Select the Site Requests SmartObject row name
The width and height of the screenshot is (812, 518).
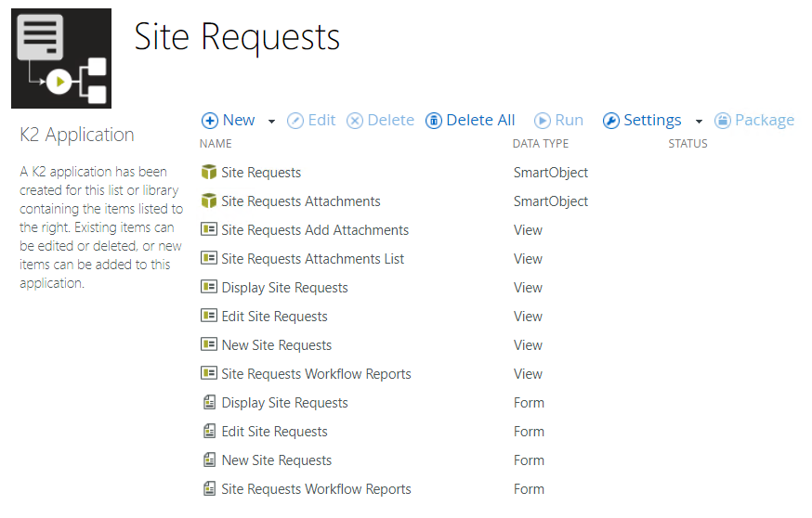pyautogui.click(x=261, y=173)
